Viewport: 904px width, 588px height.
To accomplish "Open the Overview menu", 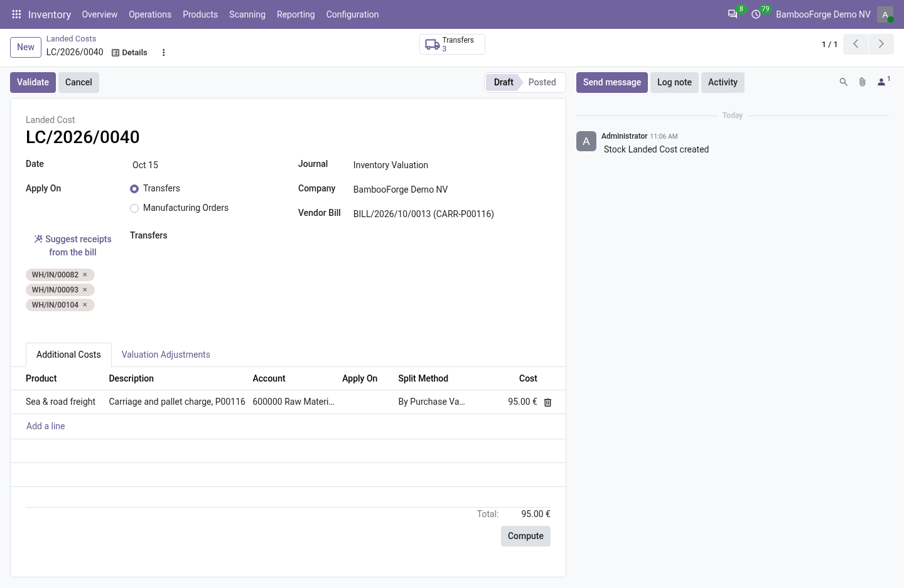I will click(100, 14).
